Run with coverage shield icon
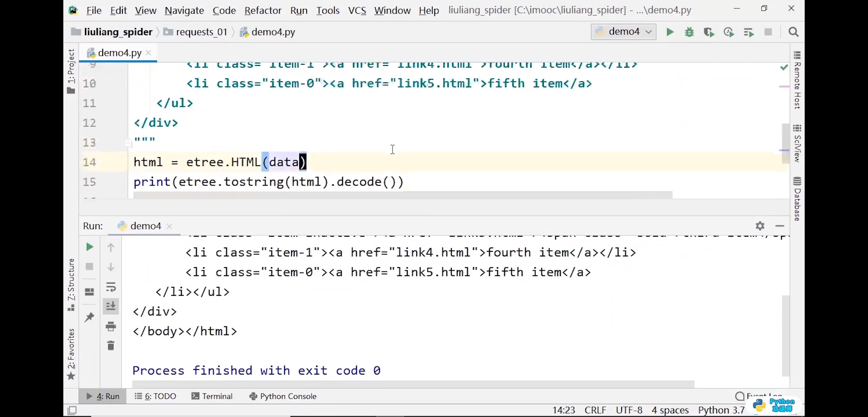The image size is (868, 417). tap(709, 32)
